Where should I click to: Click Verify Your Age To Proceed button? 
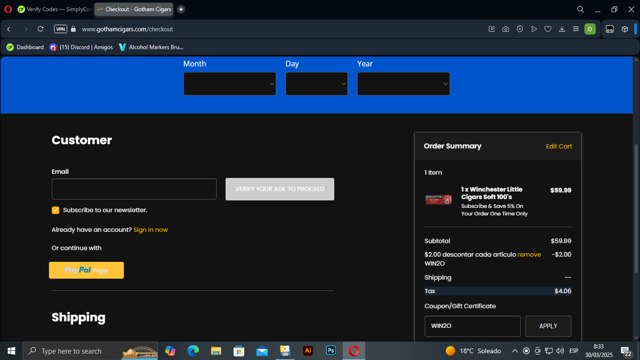(280, 189)
